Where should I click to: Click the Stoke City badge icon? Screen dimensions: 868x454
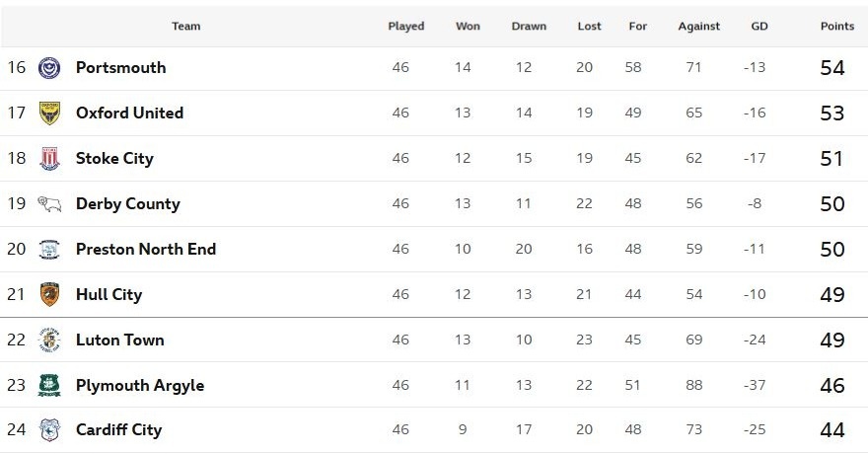(48, 159)
